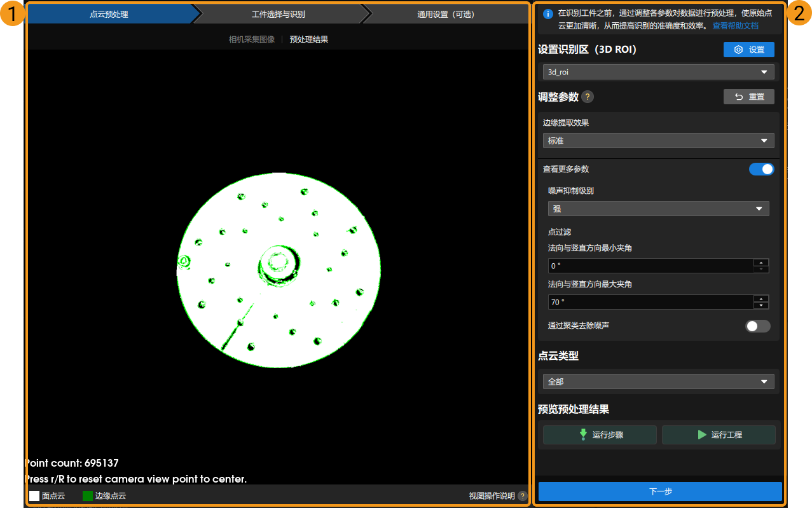Open the 噪声抑制级别 dropdown
The width and height of the screenshot is (812, 508).
point(658,209)
